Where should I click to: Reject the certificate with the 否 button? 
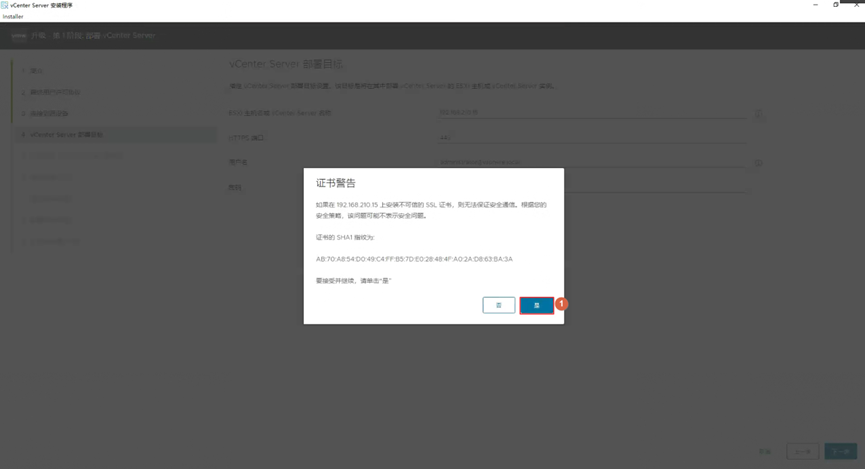(x=499, y=305)
